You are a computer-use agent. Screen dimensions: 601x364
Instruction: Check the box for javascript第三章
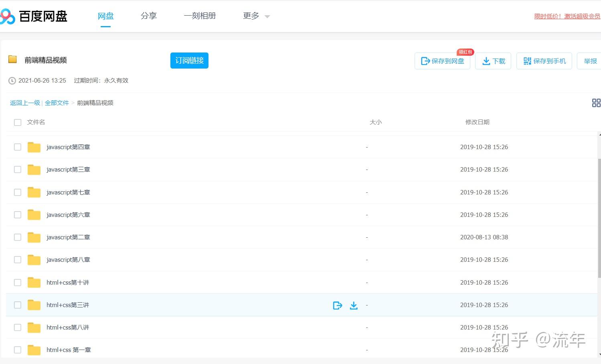[18, 170]
